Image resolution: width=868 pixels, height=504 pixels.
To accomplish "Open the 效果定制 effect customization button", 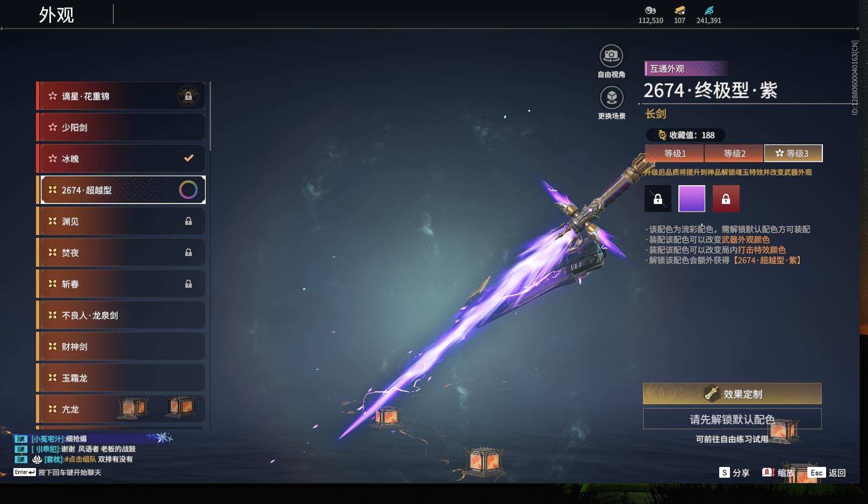I will (732, 393).
